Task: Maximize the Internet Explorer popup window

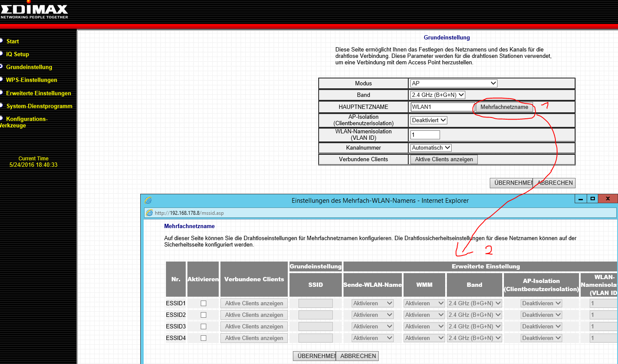Action: 593,199
